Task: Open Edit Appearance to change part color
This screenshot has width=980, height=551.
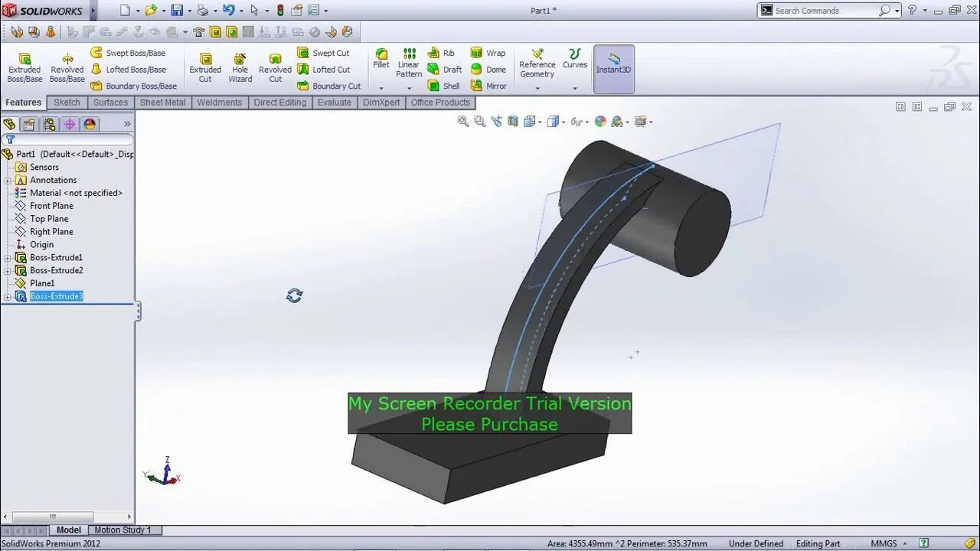Action: coord(600,122)
